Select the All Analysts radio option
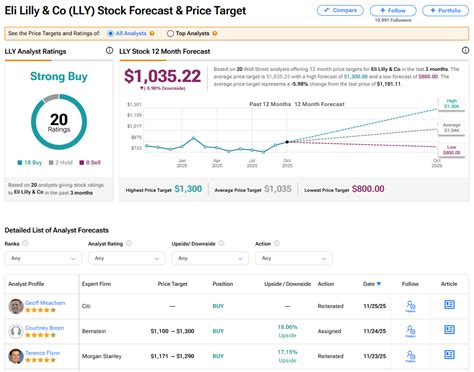Screen dimensions: 474x372 [111, 33]
